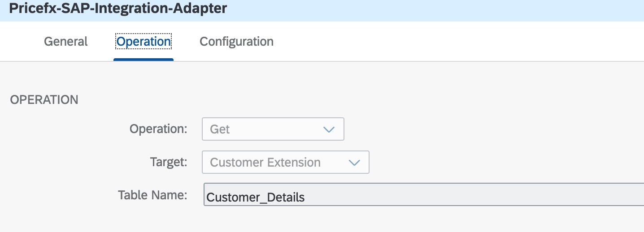This screenshot has width=644, height=232.
Task: Click the 'Customer_Details' text in Table Name
Action: coord(255,197)
